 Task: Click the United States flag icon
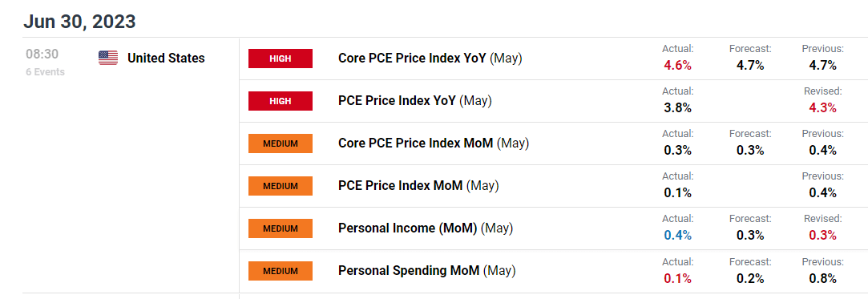[108, 59]
